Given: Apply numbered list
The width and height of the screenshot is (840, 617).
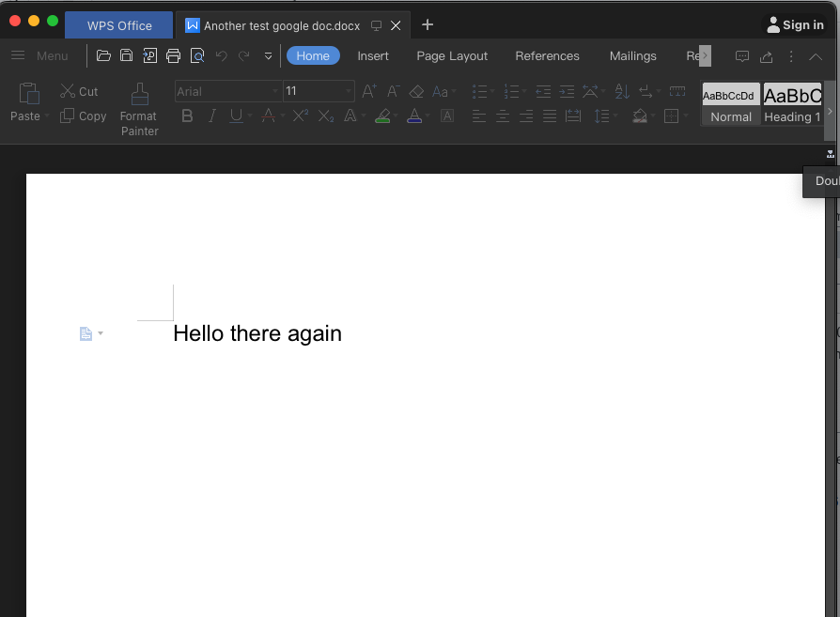Looking at the screenshot, I should (x=511, y=92).
